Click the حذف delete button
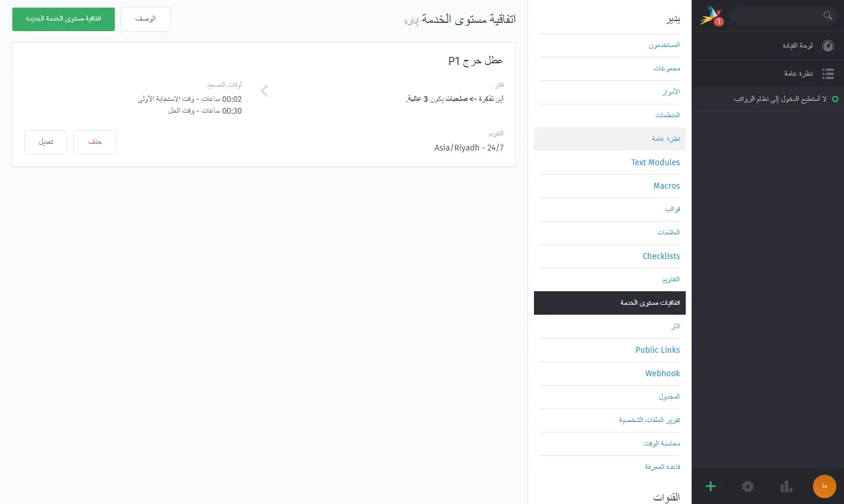Image resolution: width=844 pixels, height=504 pixels. click(x=94, y=142)
